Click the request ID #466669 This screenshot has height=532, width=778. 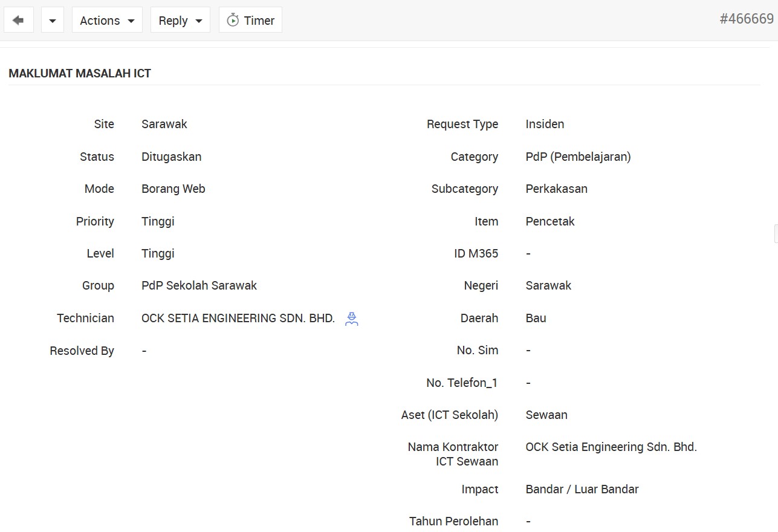(x=746, y=19)
